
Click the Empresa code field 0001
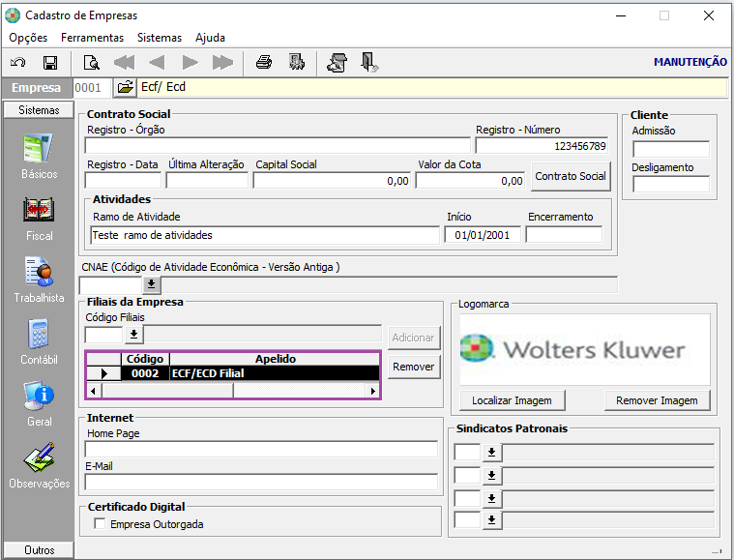[92, 88]
